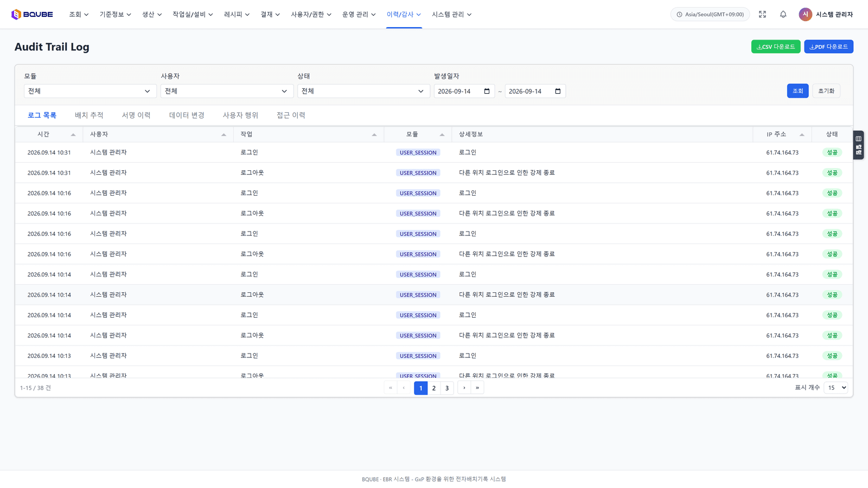Expand the 이력/감사 menu
Image resolution: width=868 pixels, height=488 pixels.
(x=404, y=15)
